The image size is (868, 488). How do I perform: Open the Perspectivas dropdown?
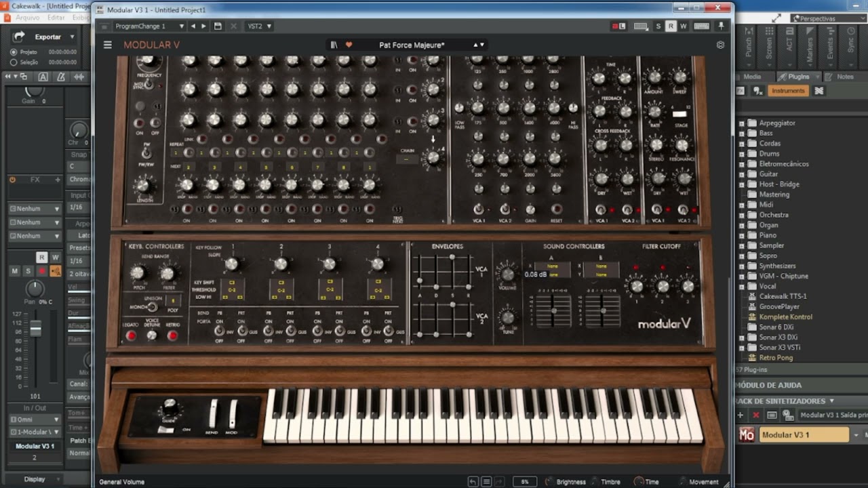tap(828, 18)
